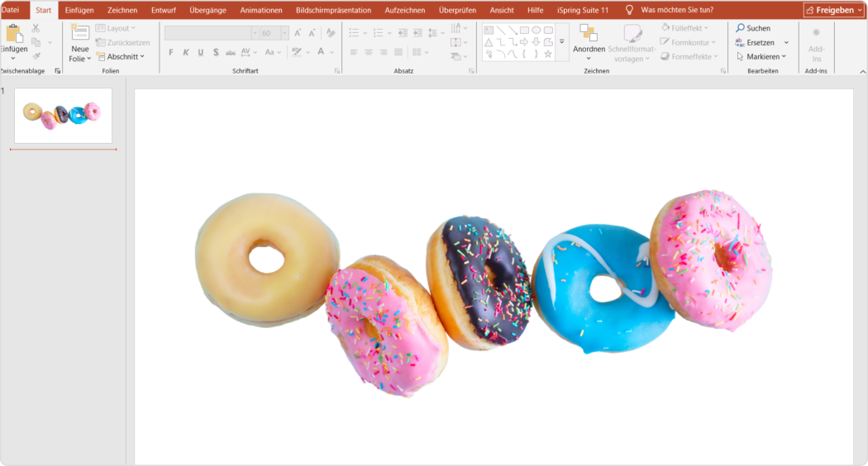Click the decrease indent icon
The image size is (868, 466).
tap(403, 33)
